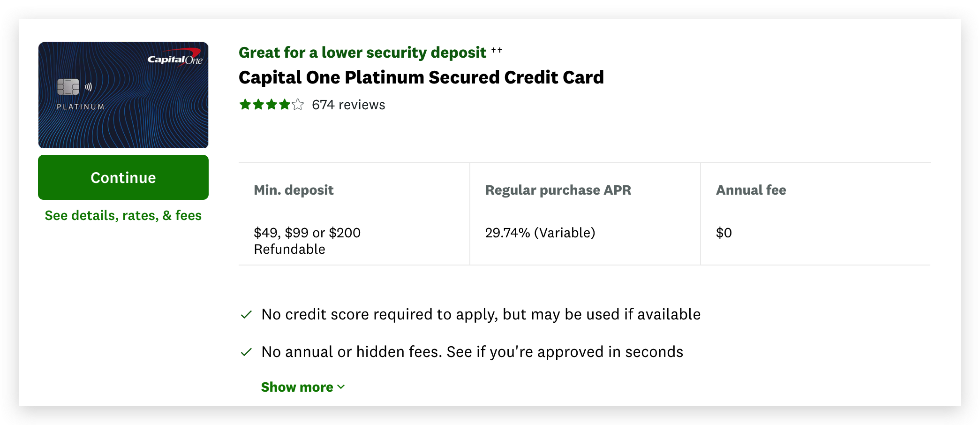Viewport: 980px width, 425px height.
Task: Open the 674 reviews link
Action: [x=348, y=105]
